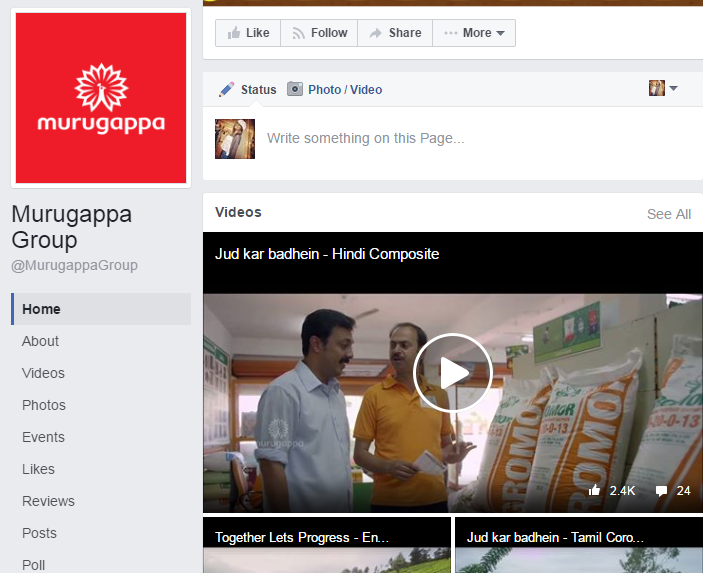Open Videos in the sidebar menu
The image size is (703, 573).
pos(43,373)
